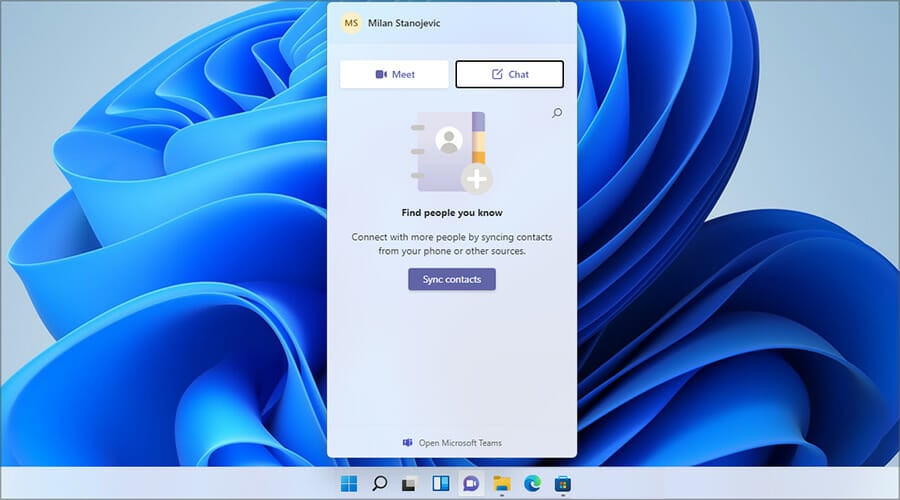The width and height of the screenshot is (900, 500).
Task: Launch Microsoft Edge from the taskbar
Action: pos(532,484)
